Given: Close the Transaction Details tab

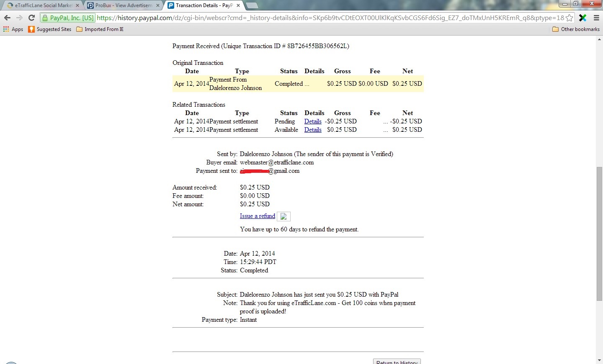Looking at the screenshot, I should (x=238, y=5).
